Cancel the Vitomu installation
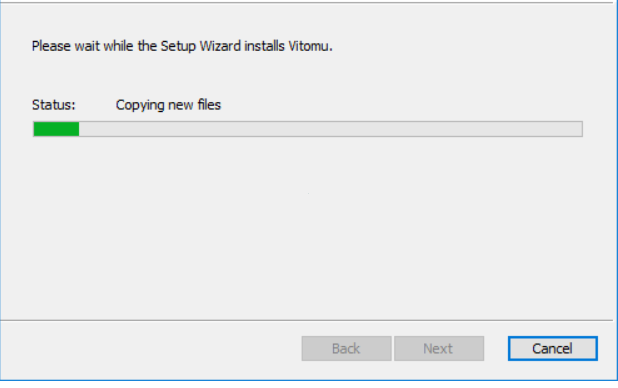 coord(553,349)
